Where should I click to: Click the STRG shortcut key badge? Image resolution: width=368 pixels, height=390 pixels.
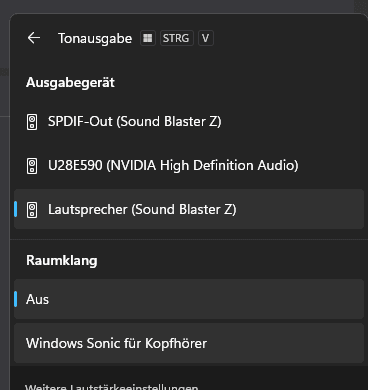(x=176, y=38)
